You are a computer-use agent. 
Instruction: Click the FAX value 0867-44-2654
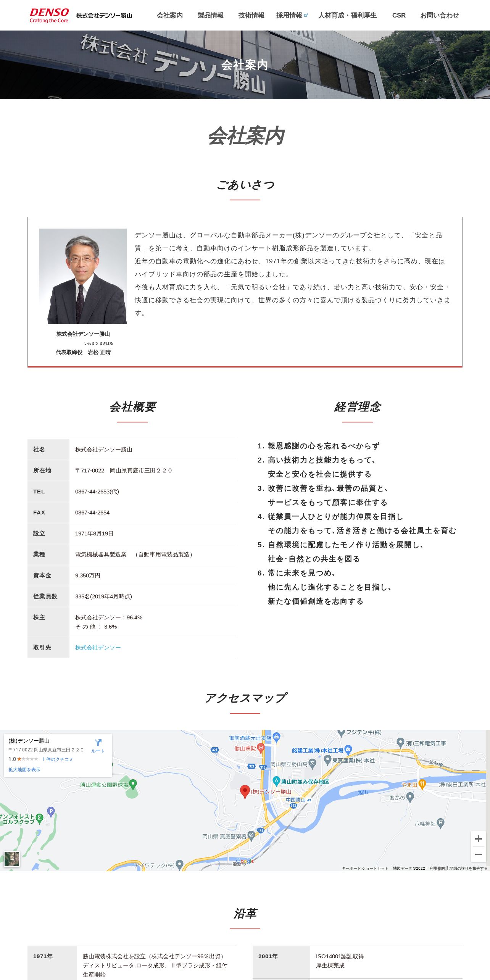point(92,513)
